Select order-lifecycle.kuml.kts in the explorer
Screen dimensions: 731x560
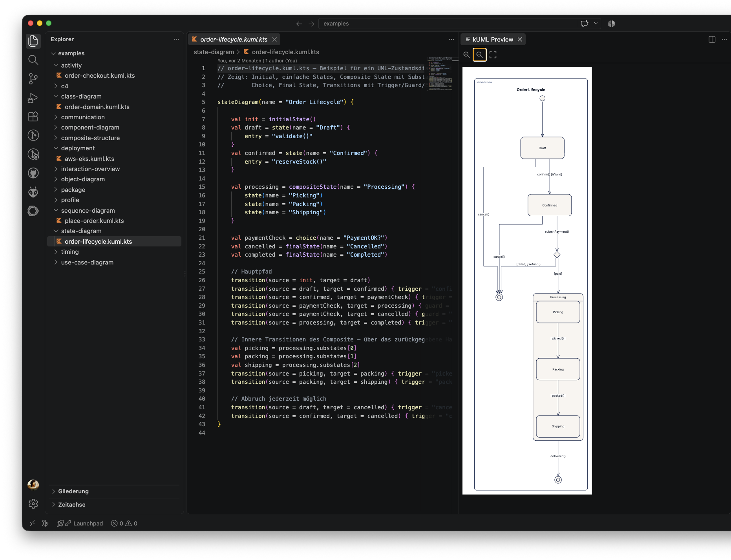pos(114,241)
